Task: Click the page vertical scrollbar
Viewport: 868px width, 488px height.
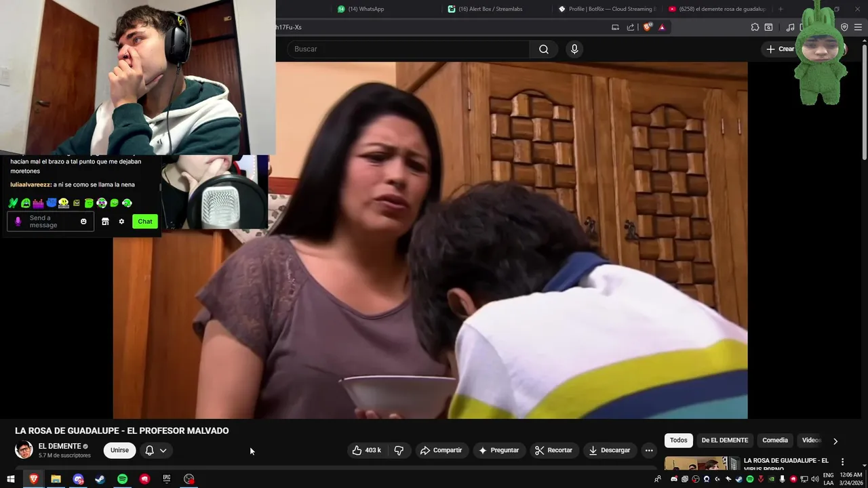Action: (x=864, y=102)
